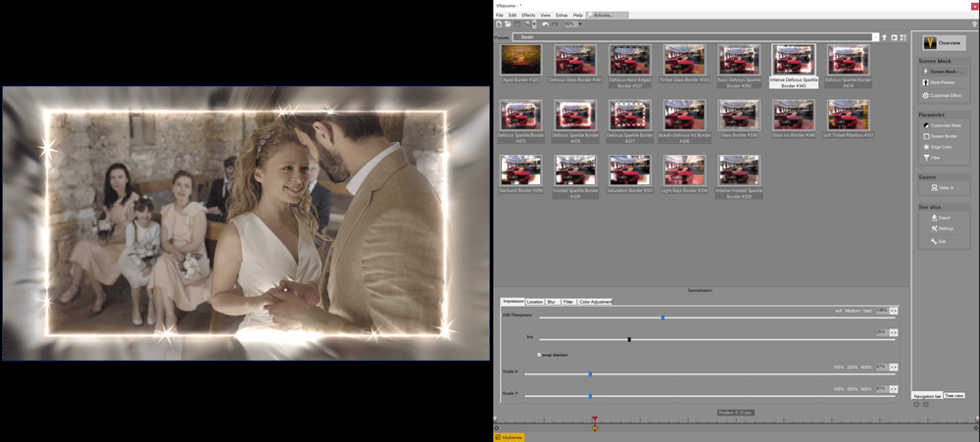This screenshot has height=442, width=980.
Task: Open Edge Color parameter
Action: coord(941,147)
